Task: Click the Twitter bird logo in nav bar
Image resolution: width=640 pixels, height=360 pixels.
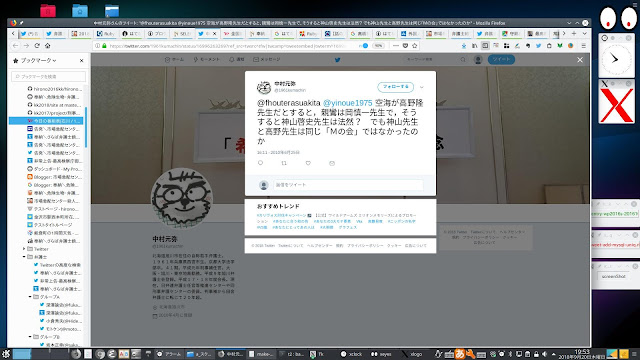Action: (338, 60)
